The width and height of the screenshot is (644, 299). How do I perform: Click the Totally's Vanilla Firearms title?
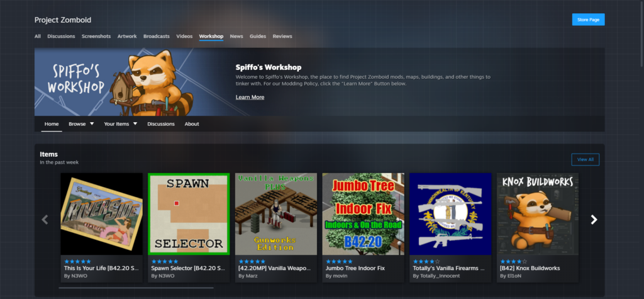(449, 268)
